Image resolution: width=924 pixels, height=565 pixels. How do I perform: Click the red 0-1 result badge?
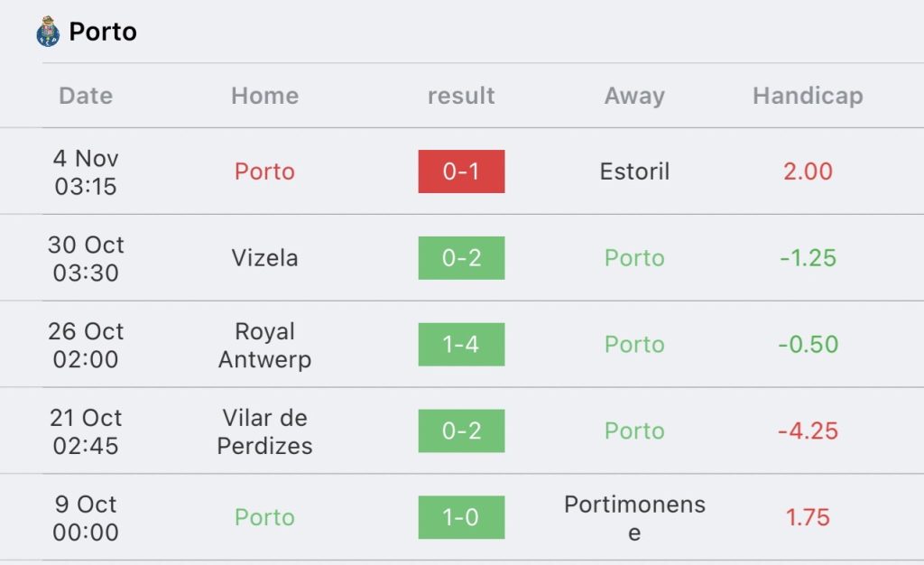point(461,171)
